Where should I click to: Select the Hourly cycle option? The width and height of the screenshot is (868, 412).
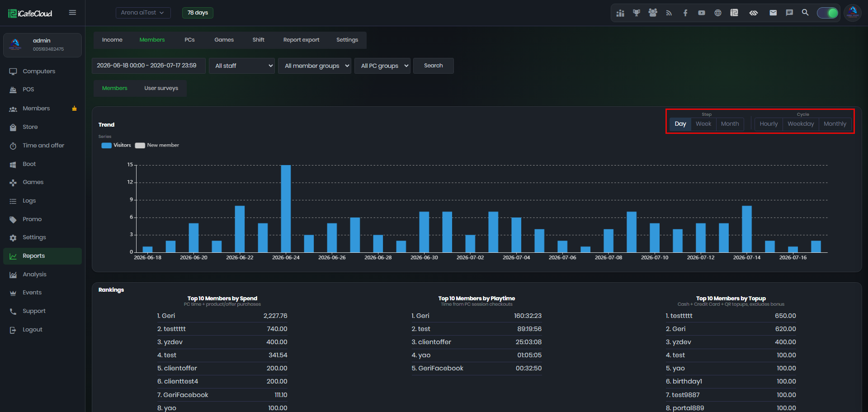coord(769,124)
